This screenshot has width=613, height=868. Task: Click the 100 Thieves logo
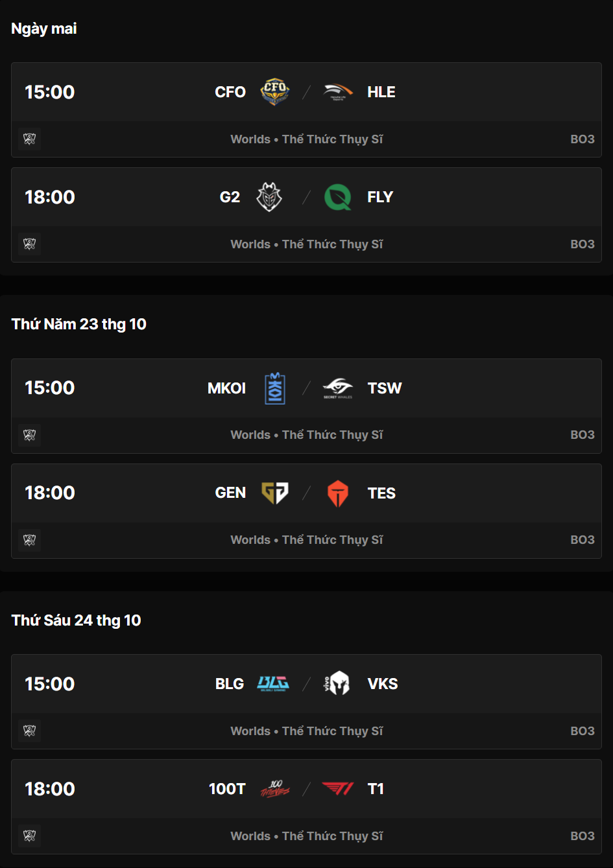point(275,789)
